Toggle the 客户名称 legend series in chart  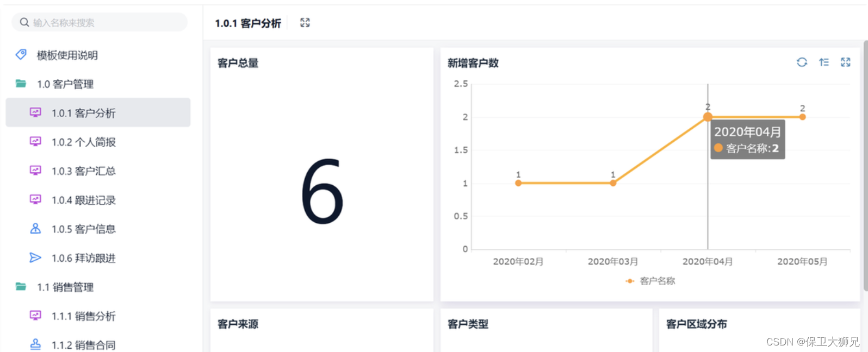650,281
